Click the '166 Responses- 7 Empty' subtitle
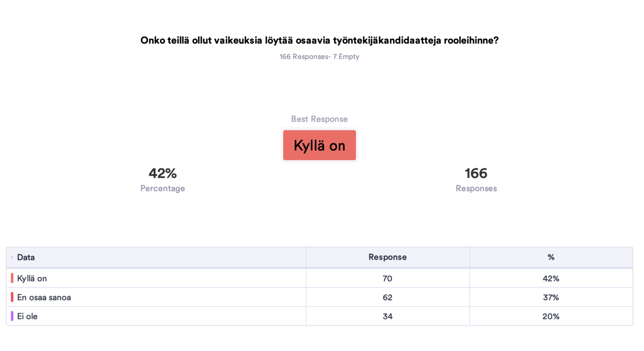Image resolution: width=644 pixels, height=351 pixels. coord(319,57)
